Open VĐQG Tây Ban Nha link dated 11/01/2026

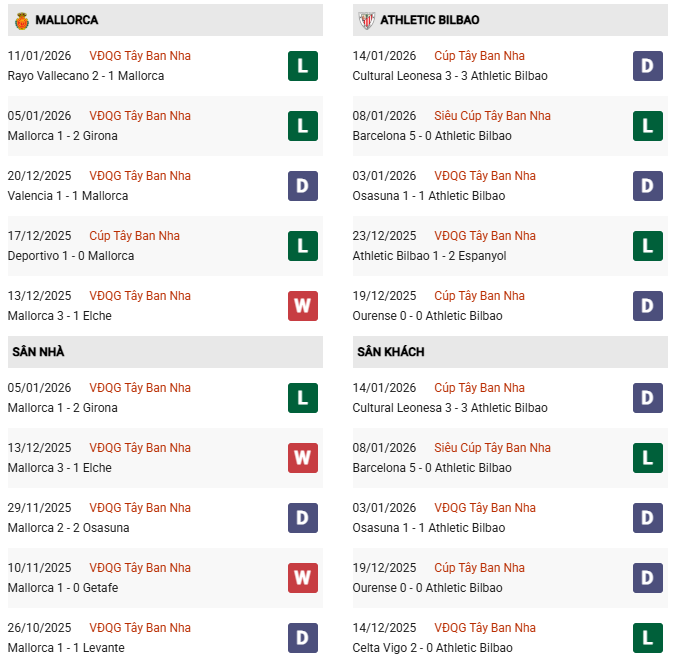(140, 56)
